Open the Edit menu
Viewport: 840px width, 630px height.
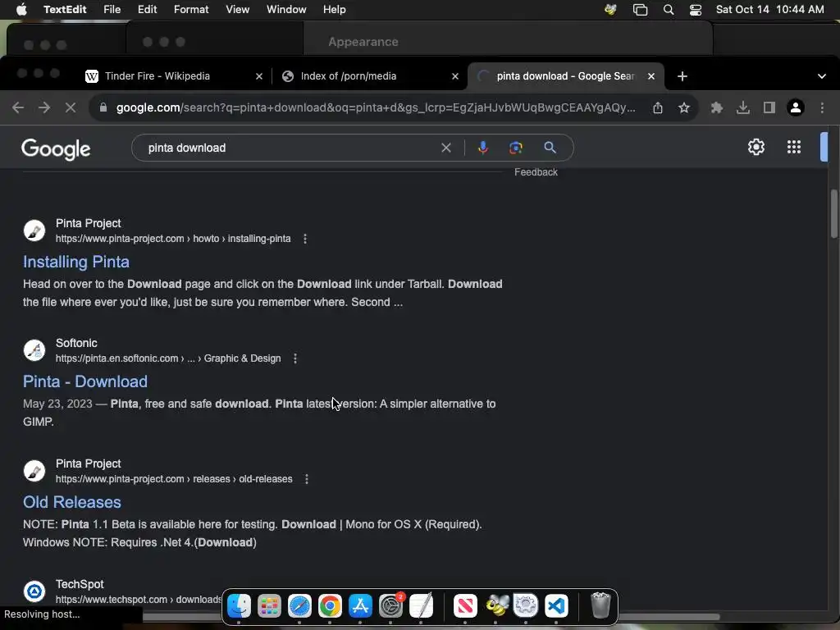148,10
